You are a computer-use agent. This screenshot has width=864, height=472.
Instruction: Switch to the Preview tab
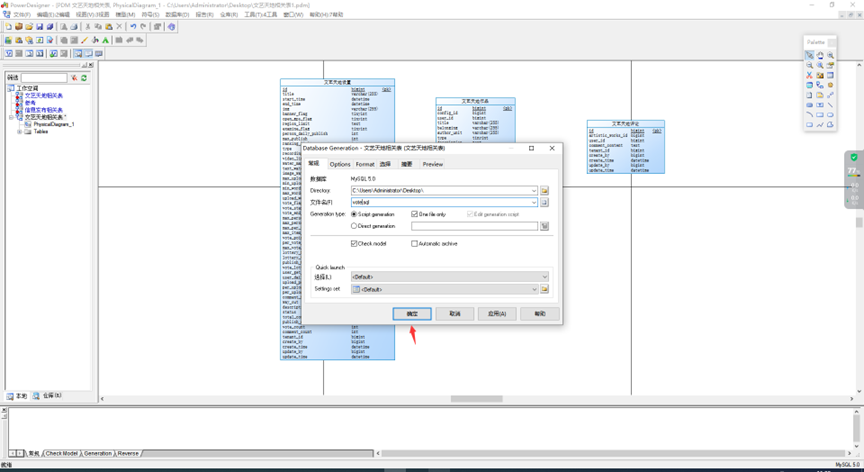pyautogui.click(x=433, y=164)
